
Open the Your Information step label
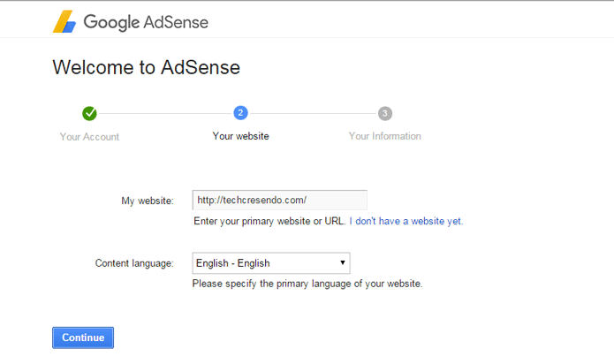pos(385,136)
